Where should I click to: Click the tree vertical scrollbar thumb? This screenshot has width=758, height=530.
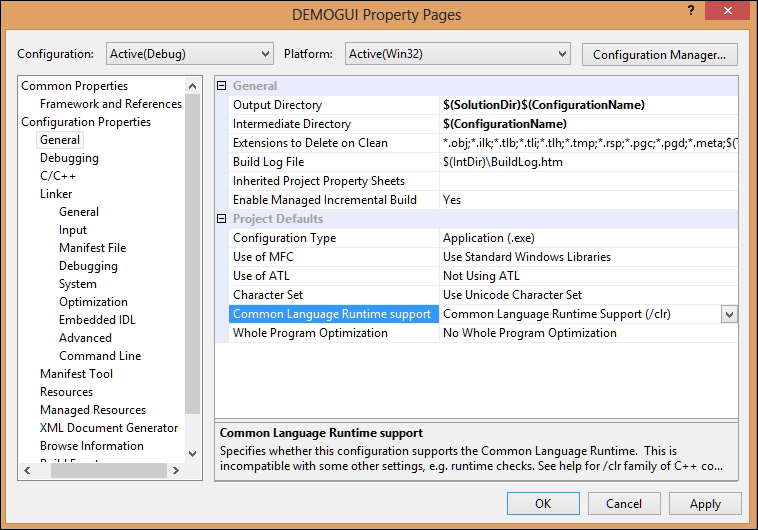pos(192,254)
